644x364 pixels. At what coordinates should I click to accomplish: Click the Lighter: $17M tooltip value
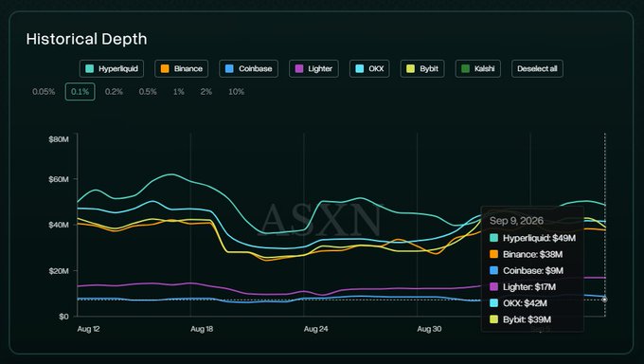(529, 287)
